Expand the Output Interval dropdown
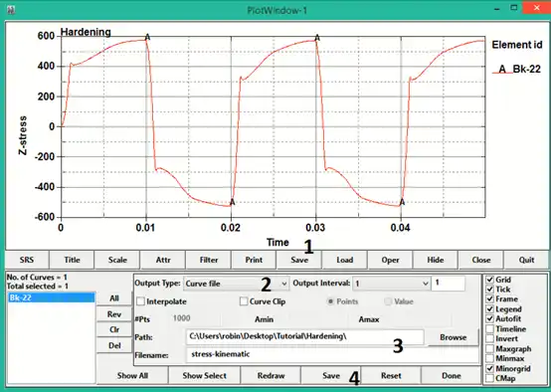 391,284
